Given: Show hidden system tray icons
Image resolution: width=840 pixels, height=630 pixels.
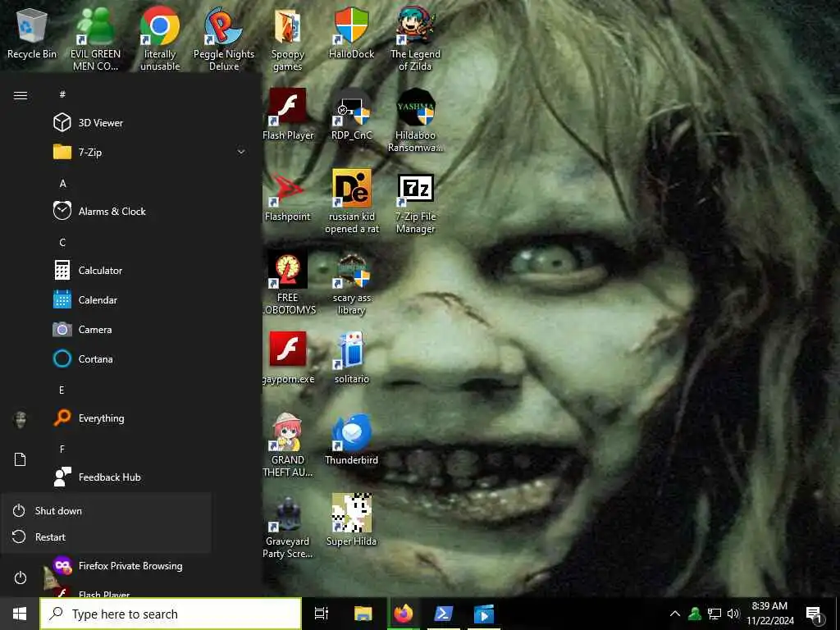Looking at the screenshot, I should [x=675, y=614].
